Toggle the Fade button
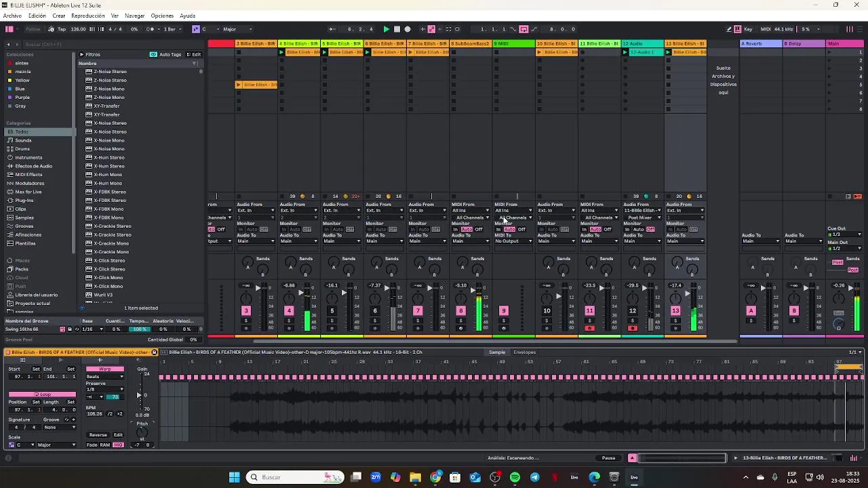 pos(92,445)
